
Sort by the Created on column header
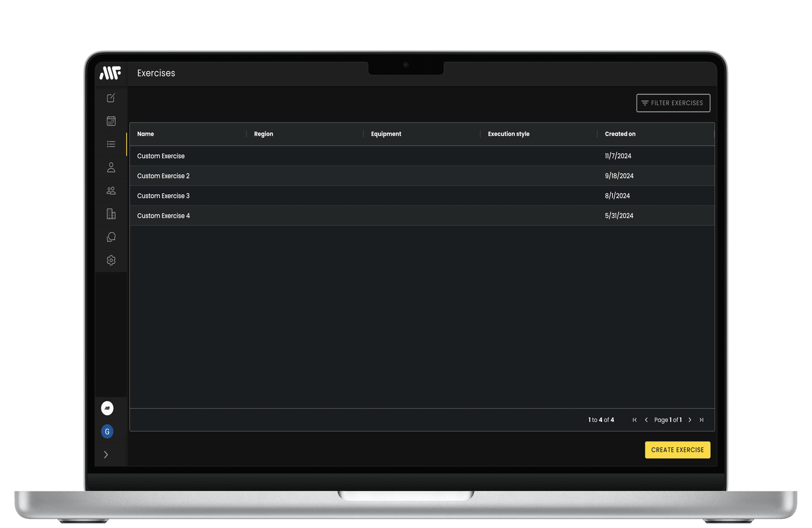pos(620,134)
